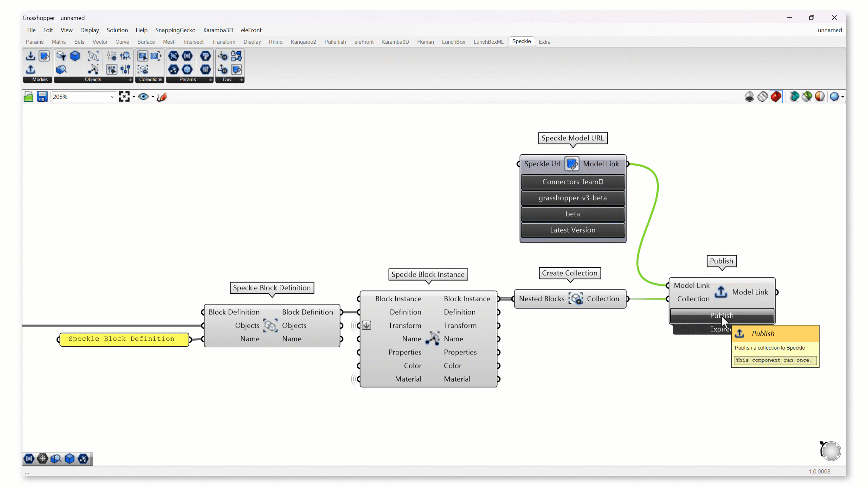Expand the zoom extents dropdown arrow
868x488 pixels.
(x=134, y=97)
